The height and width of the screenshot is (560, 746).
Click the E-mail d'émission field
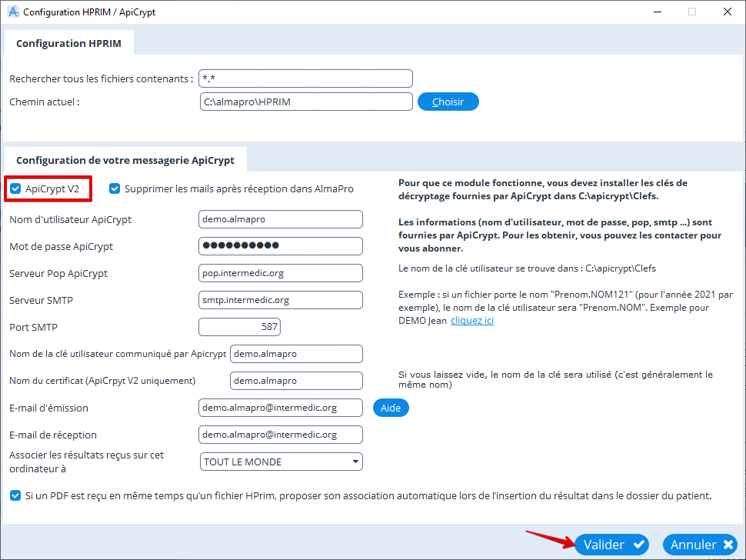pyautogui.click(x=280, y=408)
